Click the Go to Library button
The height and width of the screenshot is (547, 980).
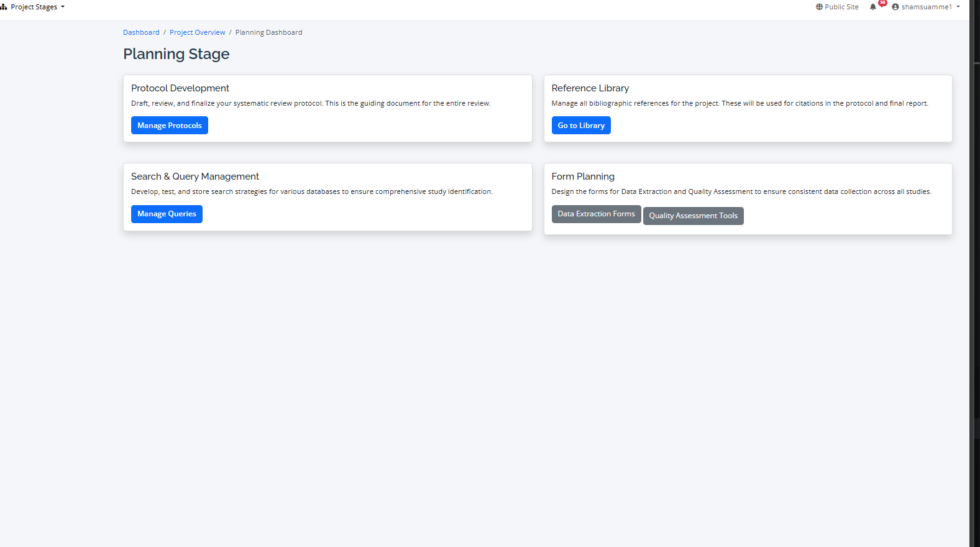coord(580,126)
